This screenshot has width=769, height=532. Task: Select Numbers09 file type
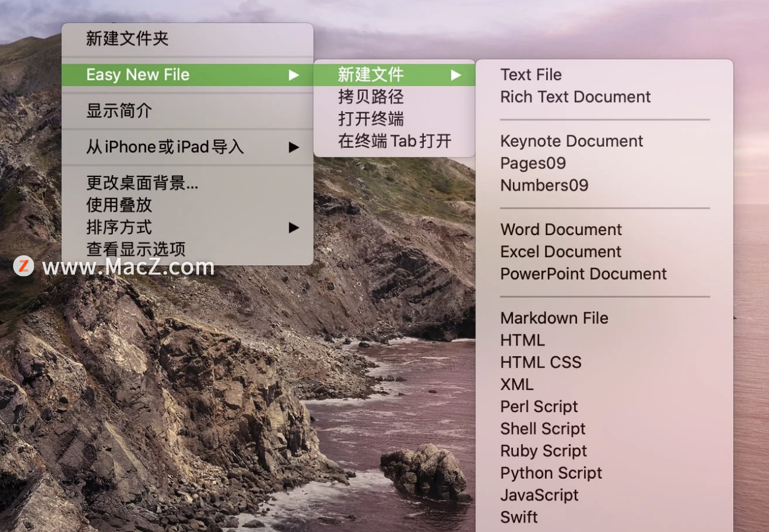tap(604, 185)
